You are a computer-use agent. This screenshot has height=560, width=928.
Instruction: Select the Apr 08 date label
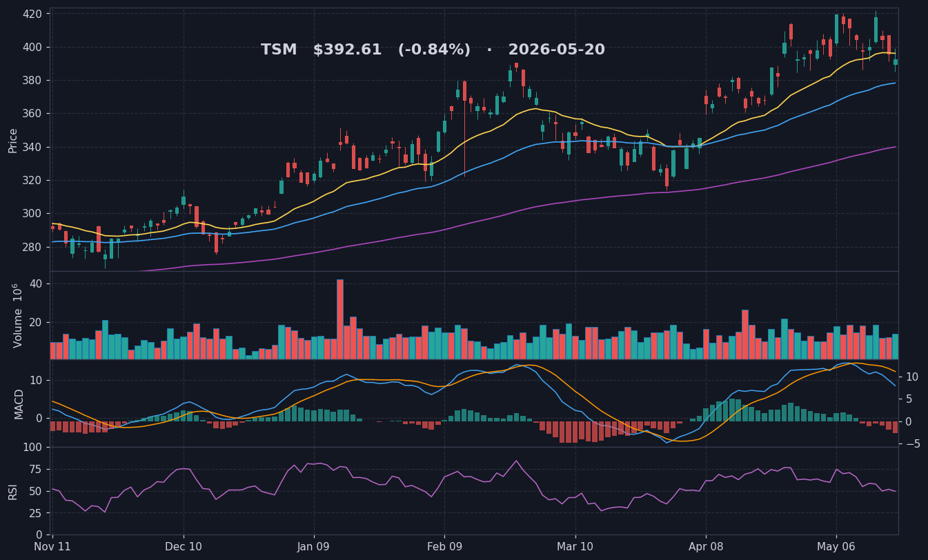(706, 547)
